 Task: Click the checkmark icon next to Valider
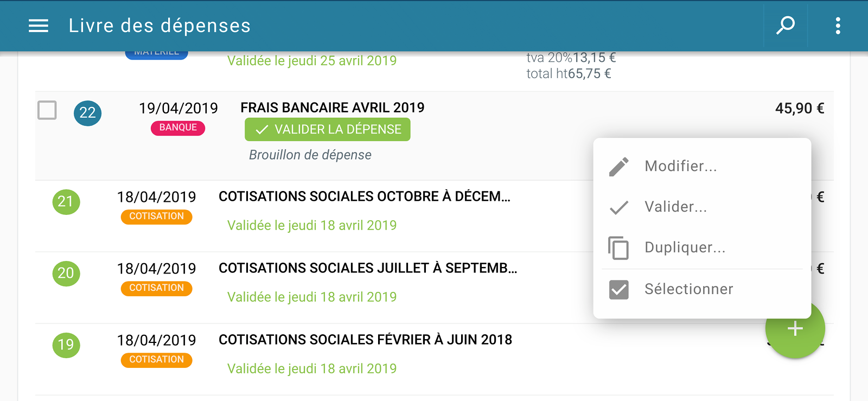click(618, 207)
